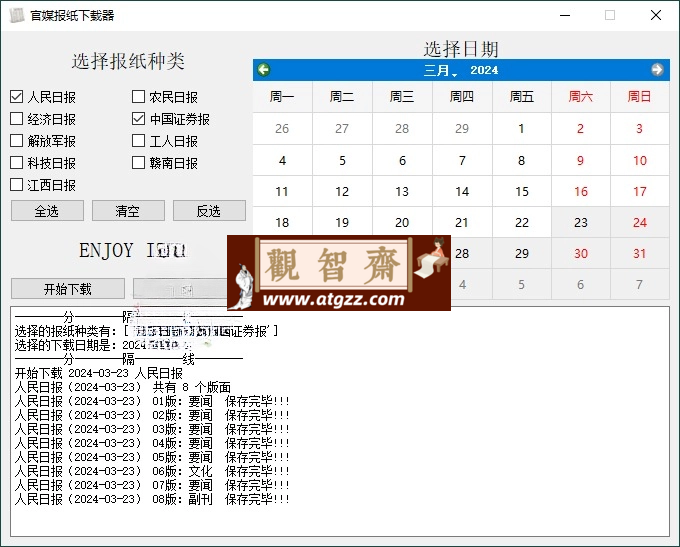Select Saturday March 16
This screenshot has height=547, width=680.
pyautogui.click(x=581, y=191)
